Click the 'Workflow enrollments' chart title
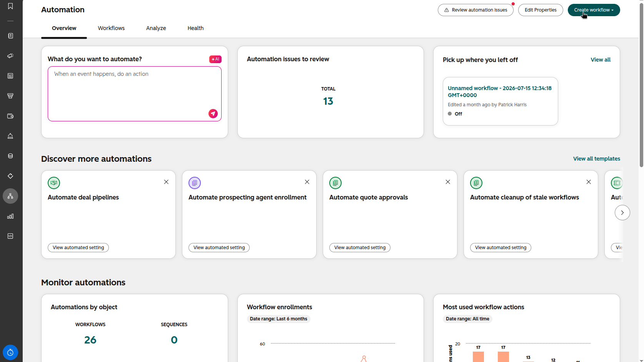Screen dimensions: 644x362 (279, 307)
